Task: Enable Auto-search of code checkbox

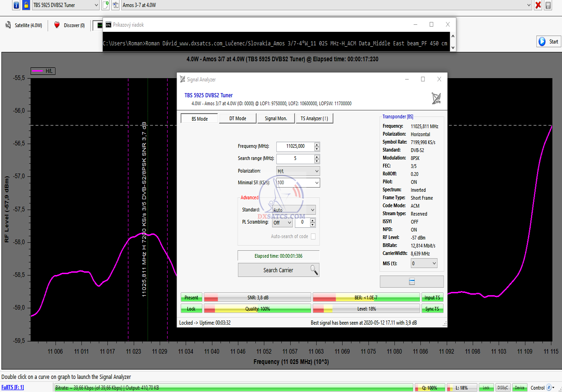Action: 313,237
